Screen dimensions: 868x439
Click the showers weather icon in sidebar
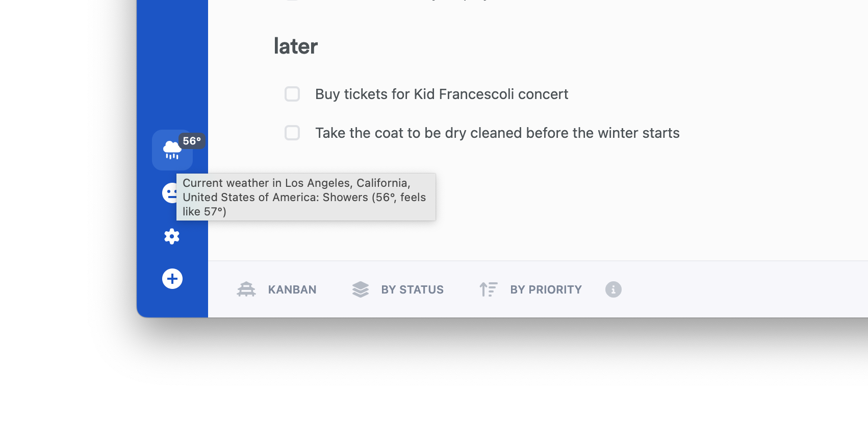pyautogui.click(x=171, y=151)
